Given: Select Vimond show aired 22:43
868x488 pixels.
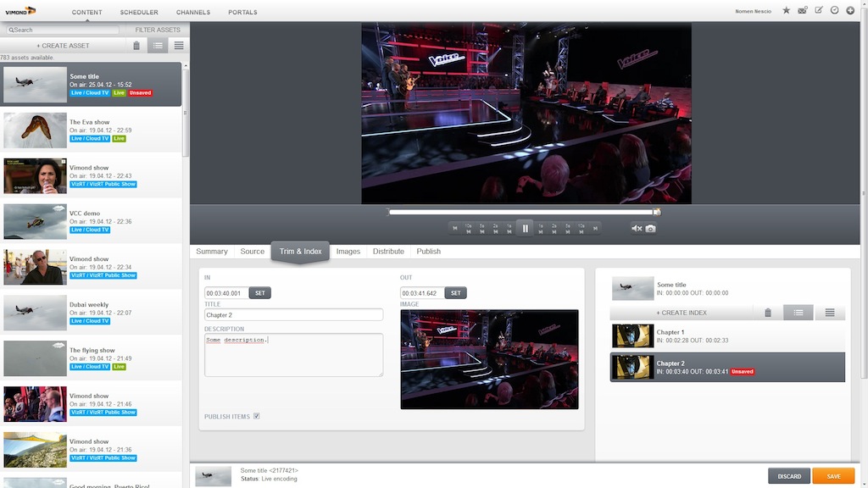Looking at the screenshot, I should pyautogui.click(x=92, y=175).
